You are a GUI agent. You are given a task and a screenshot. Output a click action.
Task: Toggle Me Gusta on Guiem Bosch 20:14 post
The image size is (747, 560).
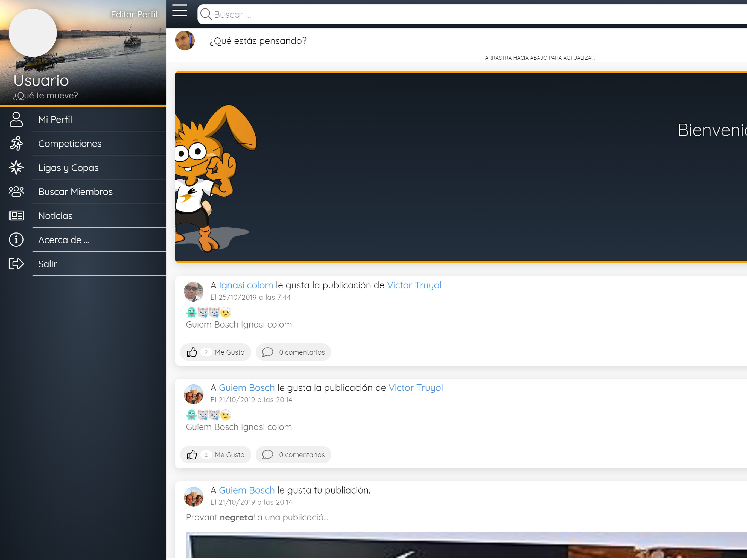point(215,455)
